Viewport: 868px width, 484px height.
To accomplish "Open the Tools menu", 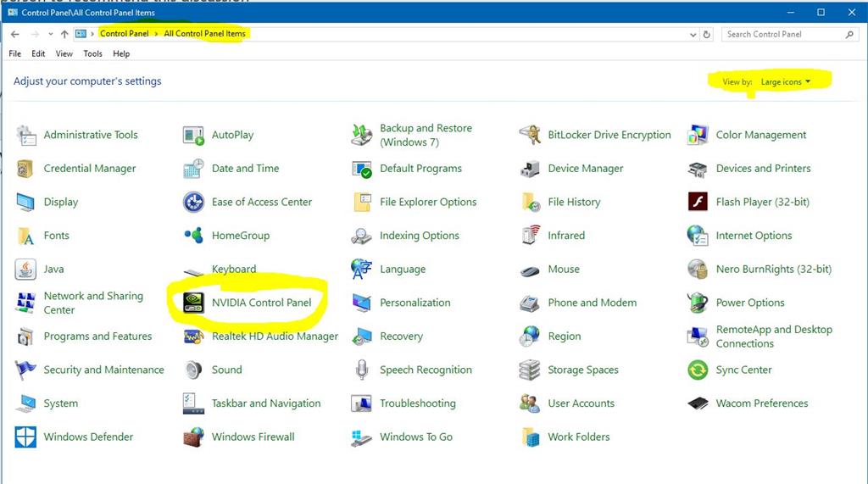I will (93, 53).
